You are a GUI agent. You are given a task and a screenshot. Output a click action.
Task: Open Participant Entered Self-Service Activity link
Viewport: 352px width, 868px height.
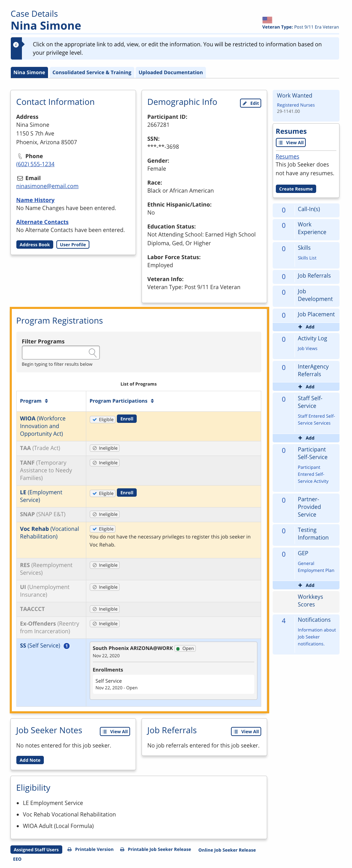click(313, 474)
